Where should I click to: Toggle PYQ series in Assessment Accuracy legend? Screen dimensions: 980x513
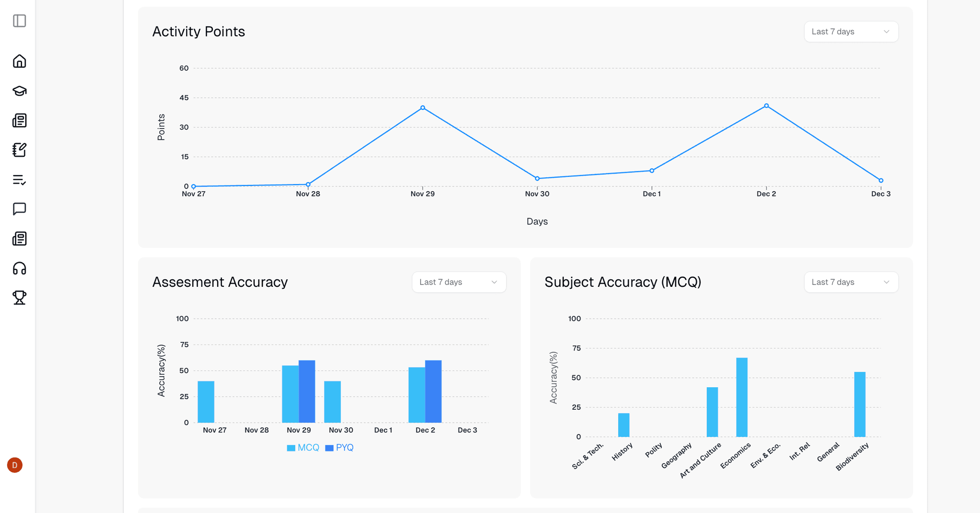point(339,448)
